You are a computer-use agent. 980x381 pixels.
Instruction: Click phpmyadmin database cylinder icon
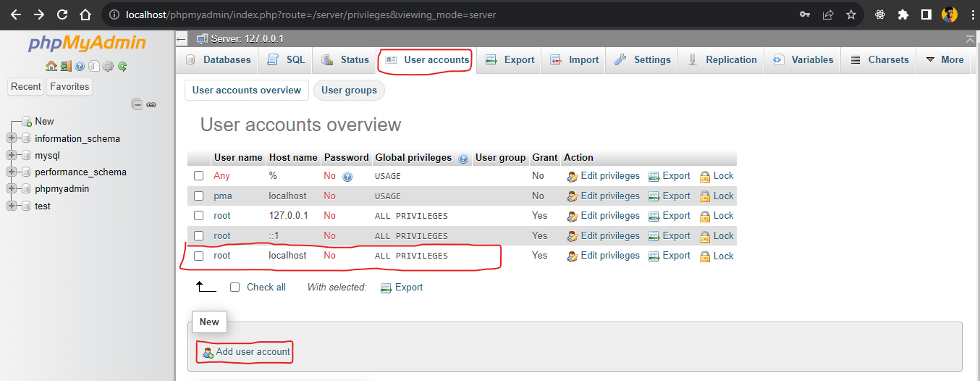tap(26, 189)
